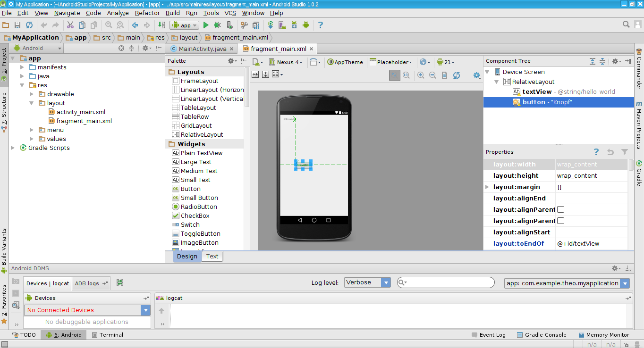The image size is (644, 348).
Task: Expand the Gradle Scripts node
Action: point(13,148)
